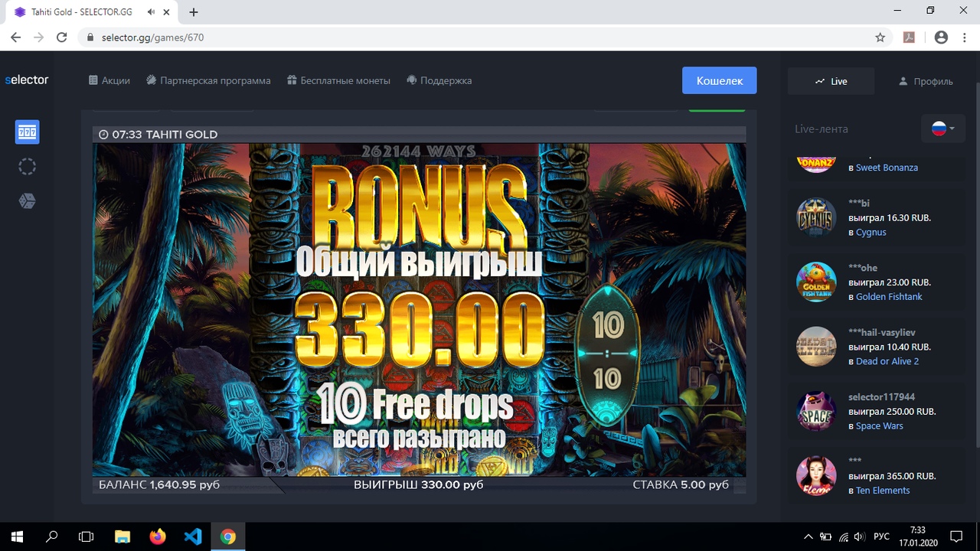The height and width of the screenshot is (551, 980).
Task: Mute the Tahiti Gold browser tab
Action: (x=152, y=12)
